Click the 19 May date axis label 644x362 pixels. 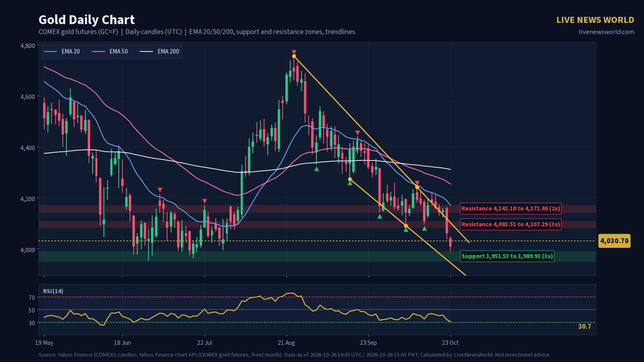[x=44, y=343]
